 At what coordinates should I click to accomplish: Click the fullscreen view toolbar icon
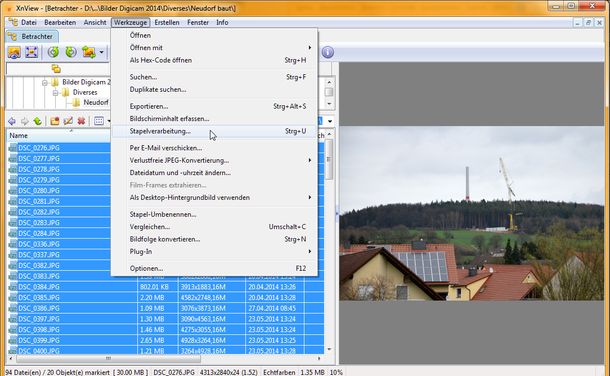32,52
